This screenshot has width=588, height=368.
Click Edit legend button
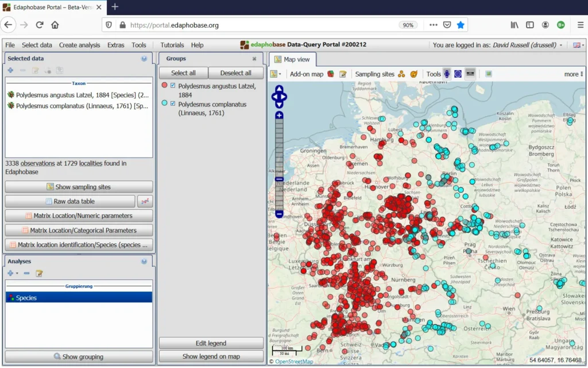(211, 343)
